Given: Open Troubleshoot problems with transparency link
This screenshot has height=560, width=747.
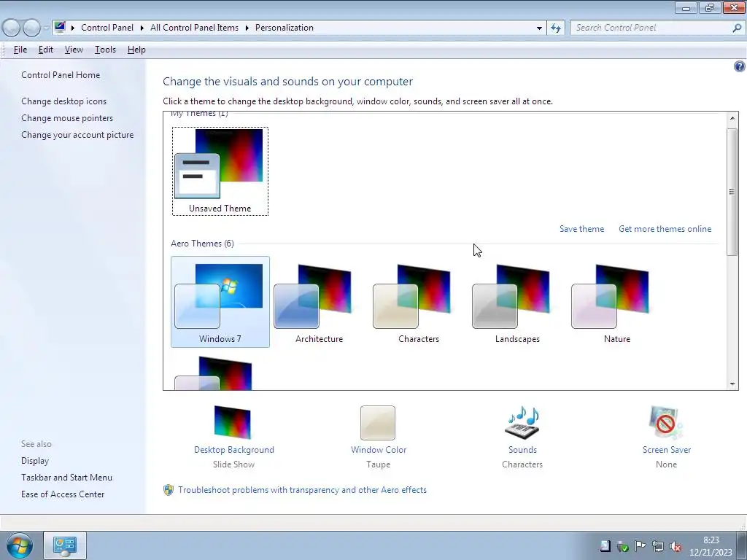Looking at the screenshot, I should tap(302, 489).
